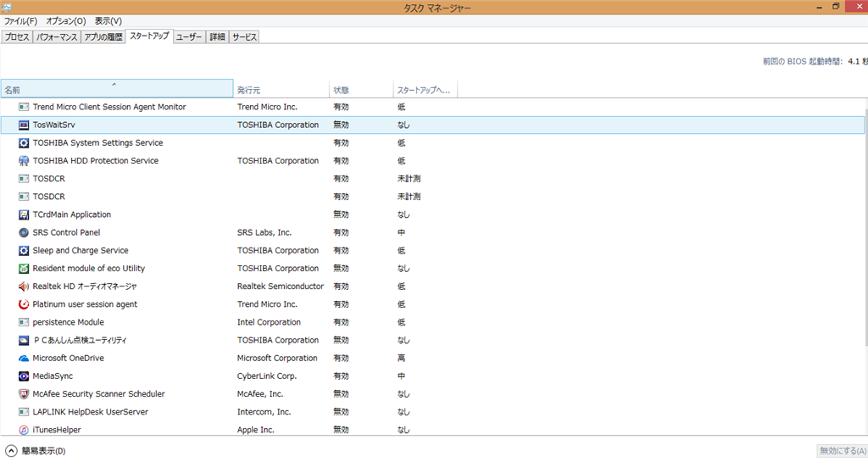Sort by the スタートアップへ... impact column header
Viewport: 868px width, 462px height.
tap(426, 88)
